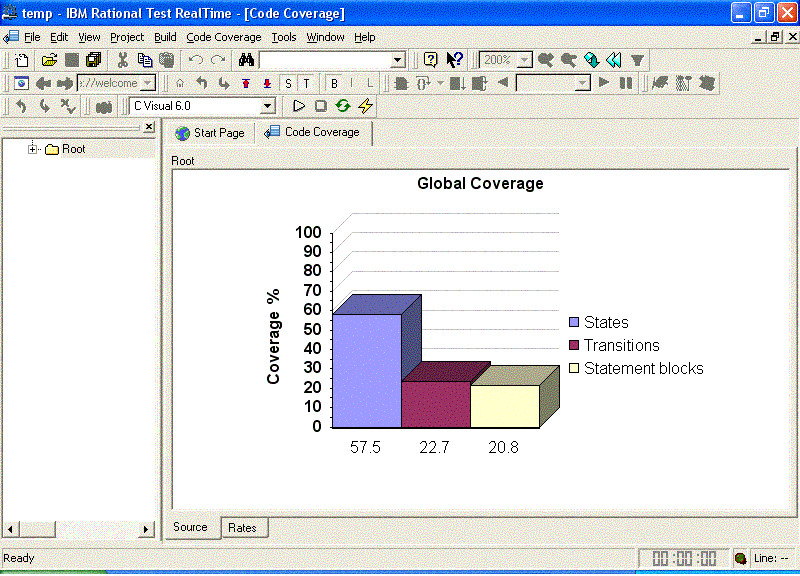
Task: Toggle the S coverage type button
Action: click(x=288, y=84)
